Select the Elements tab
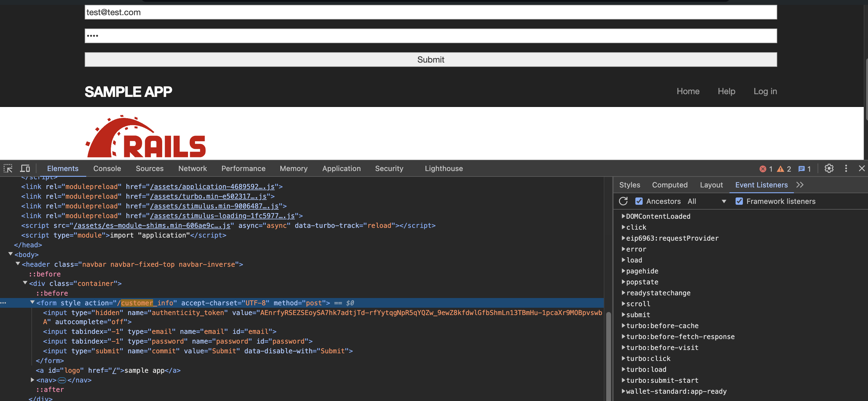Screen dimensions: 868x401 [63, 169]
